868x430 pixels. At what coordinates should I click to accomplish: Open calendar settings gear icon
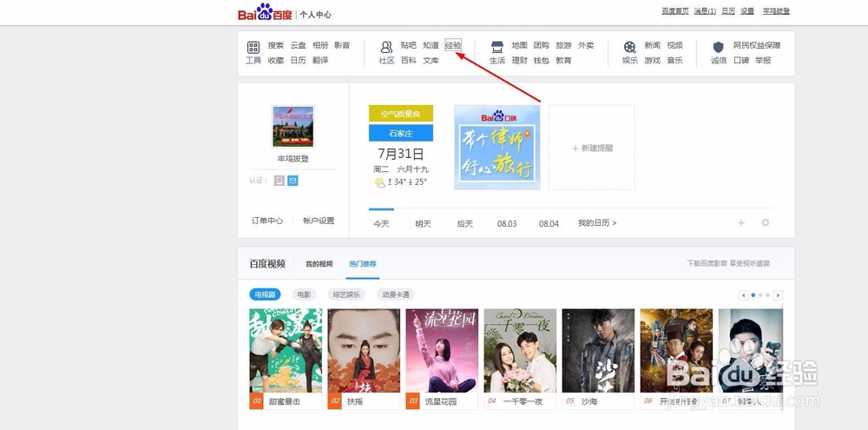[x=766, y=222]
